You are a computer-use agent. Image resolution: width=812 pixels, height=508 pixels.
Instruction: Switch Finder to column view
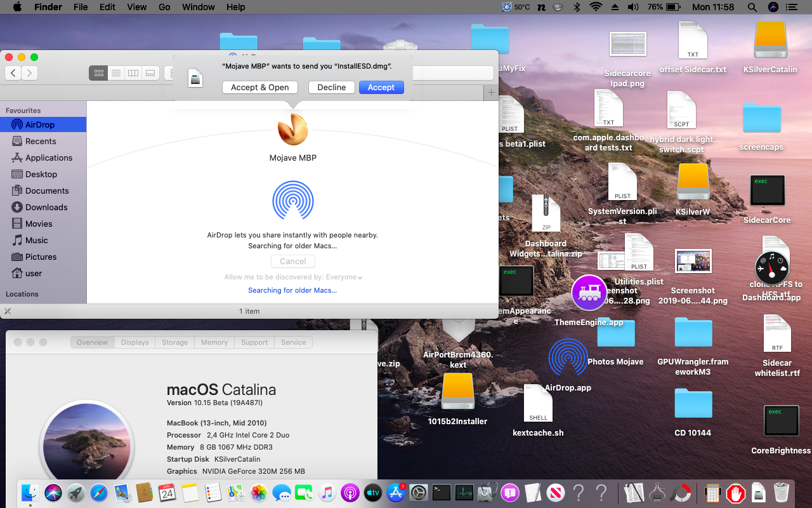(133, 73)
